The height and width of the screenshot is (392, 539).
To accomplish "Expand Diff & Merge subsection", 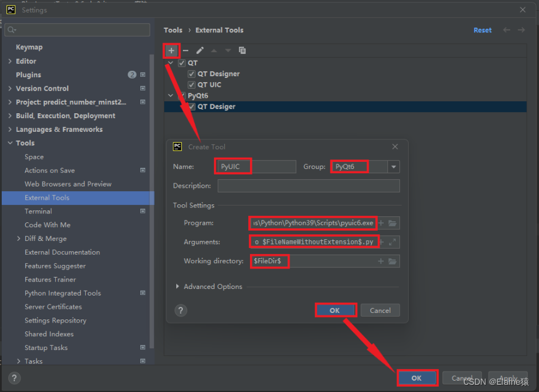I will point(19,239).
